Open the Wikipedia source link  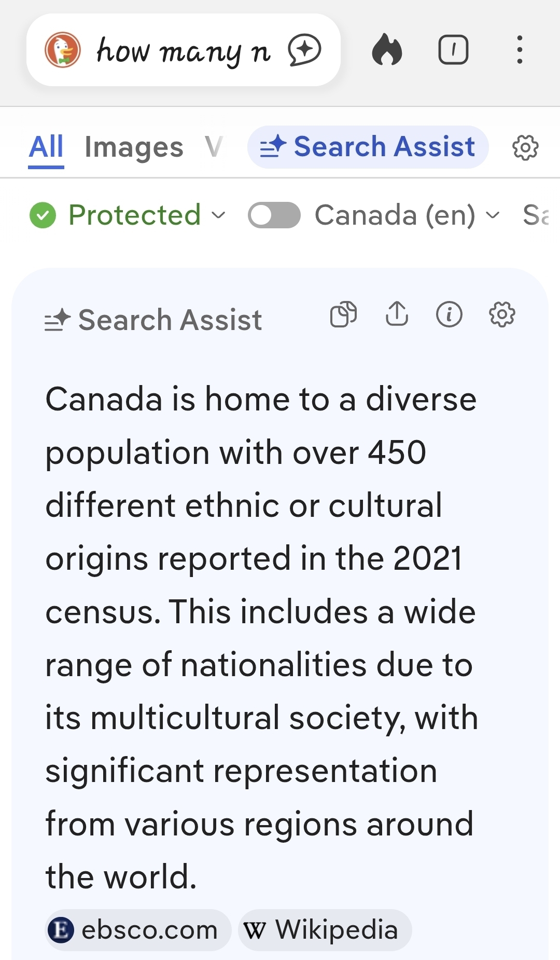point(325,930)
